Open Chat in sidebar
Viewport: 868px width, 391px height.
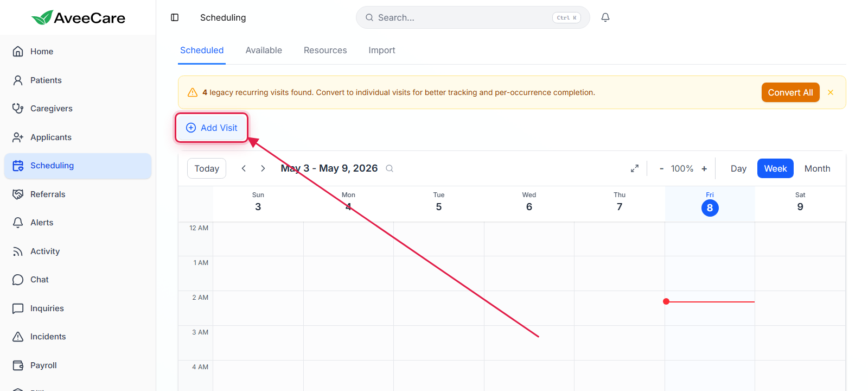pos(78,280)
